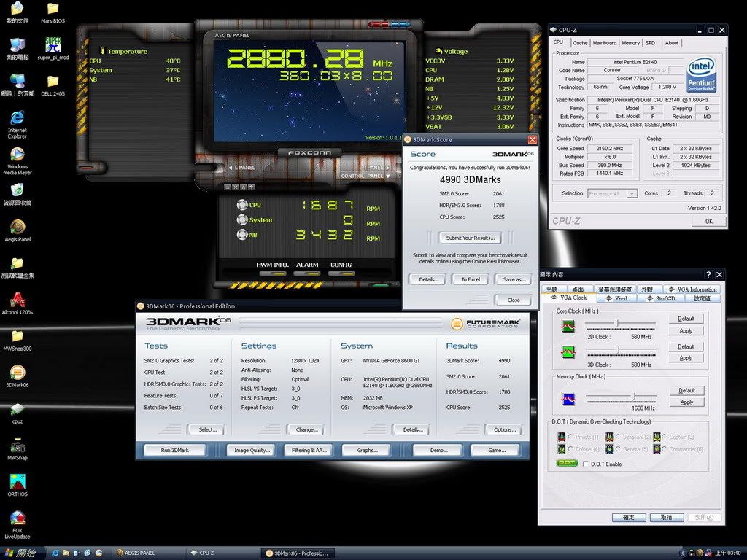Click the System fan icon in Aegis Panel
Screen dimensions: 747x560
point(242,219)
